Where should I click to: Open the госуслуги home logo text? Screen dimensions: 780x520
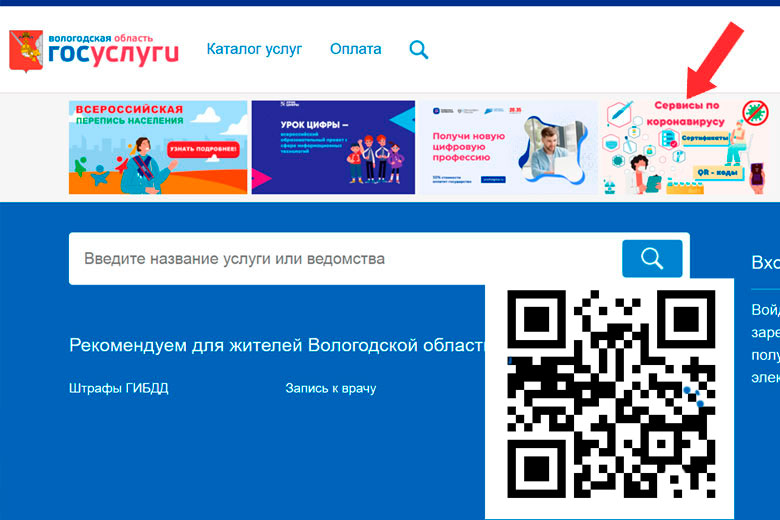click(113, 50)
